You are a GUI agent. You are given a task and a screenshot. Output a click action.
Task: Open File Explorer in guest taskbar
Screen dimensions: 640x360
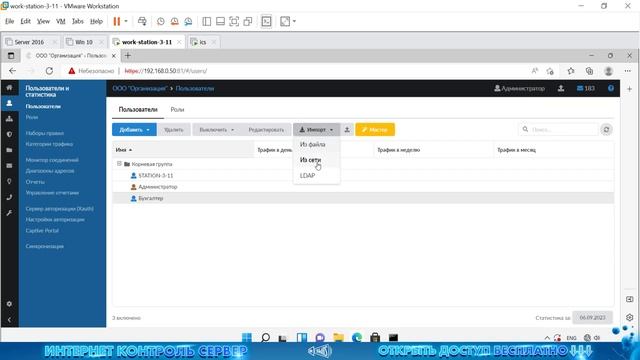pyautogui.click(x=338, y=338)
